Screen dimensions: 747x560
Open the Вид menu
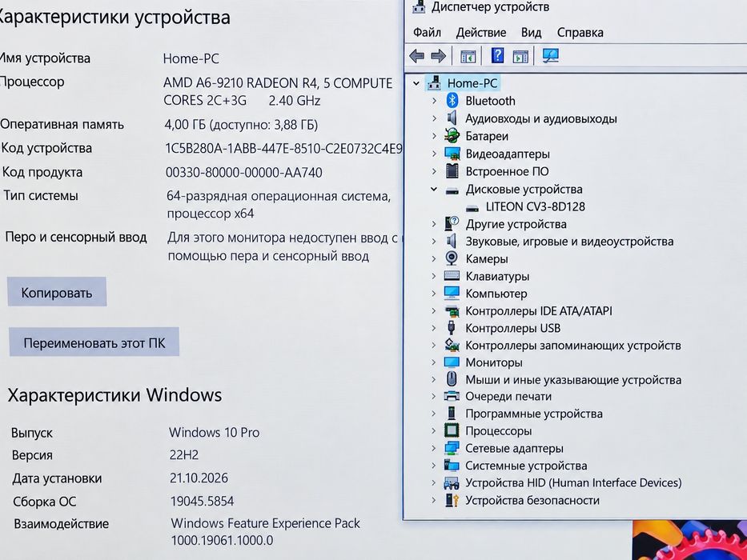(531, 32)
